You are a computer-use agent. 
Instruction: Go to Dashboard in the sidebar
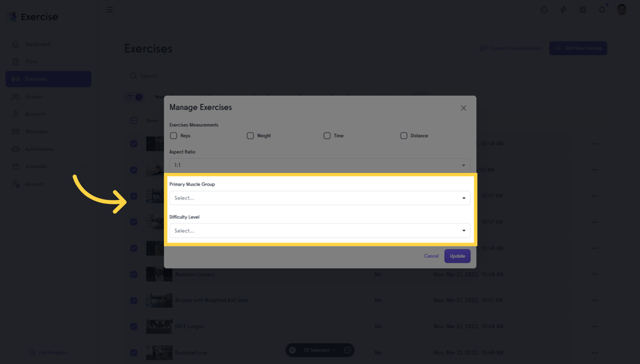pos(38,44)
